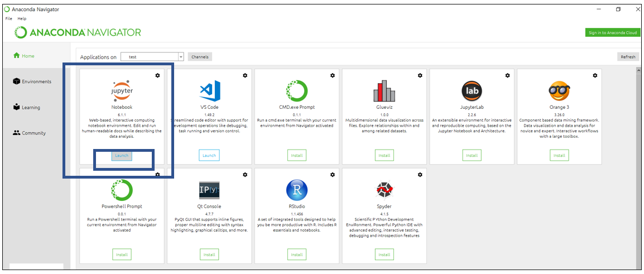Click the VS Code version 1.49.2 text
Image resolution: width=644 pixels, height=274 pixels.
click(x=209, y=114)
